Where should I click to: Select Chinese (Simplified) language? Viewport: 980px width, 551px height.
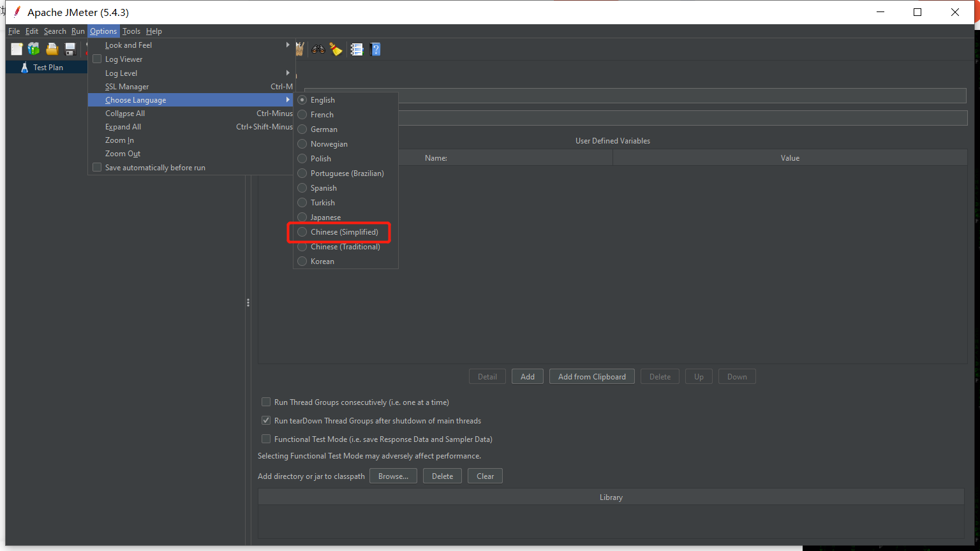[302, 232]
